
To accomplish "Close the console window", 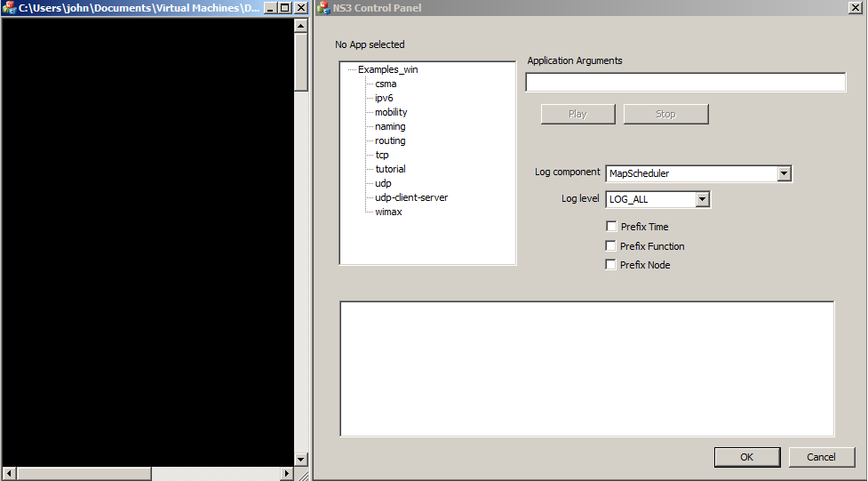I will pos(300,8).
